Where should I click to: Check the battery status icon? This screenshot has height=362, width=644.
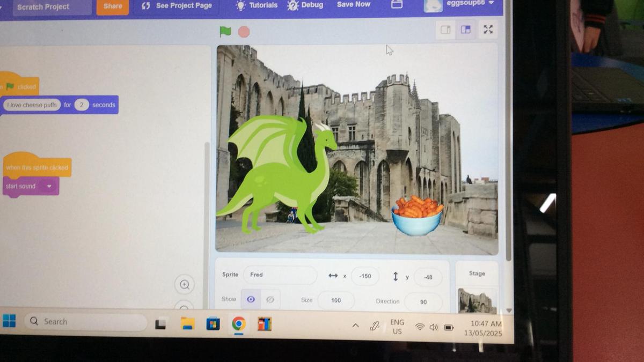point(449,327)
